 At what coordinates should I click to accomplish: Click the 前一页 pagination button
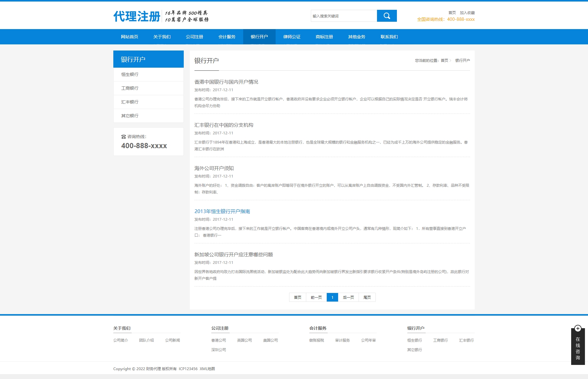coord(316,297)
